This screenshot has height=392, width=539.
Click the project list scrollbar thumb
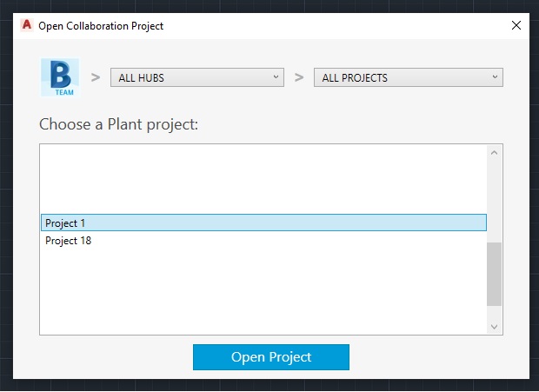pyautogui.click(x=495, y=274)
